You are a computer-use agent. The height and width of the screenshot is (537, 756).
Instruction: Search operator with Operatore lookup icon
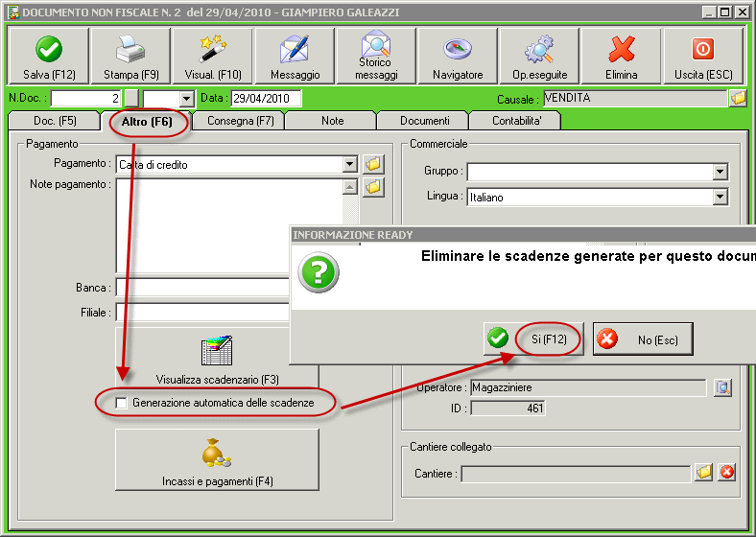[722, 387]
